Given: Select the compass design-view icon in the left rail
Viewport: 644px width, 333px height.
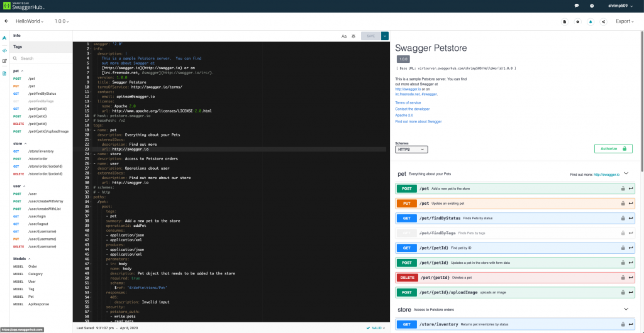Looking at the screenshot, I should pos(4,38).
